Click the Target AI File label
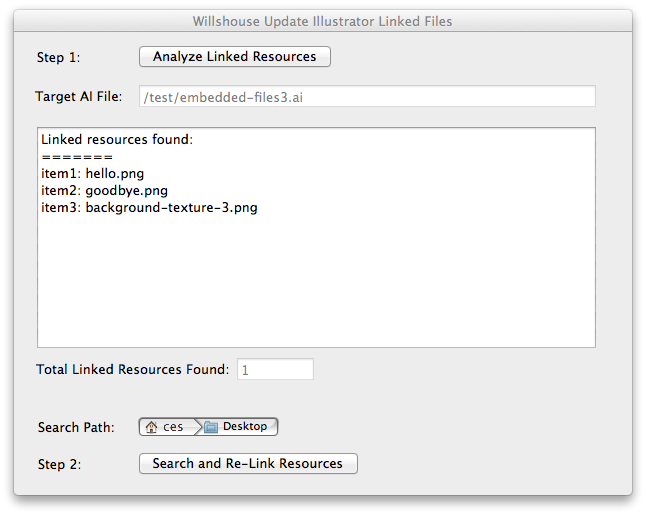The height and width of the screenshot is (515, 646). [79, 96]
